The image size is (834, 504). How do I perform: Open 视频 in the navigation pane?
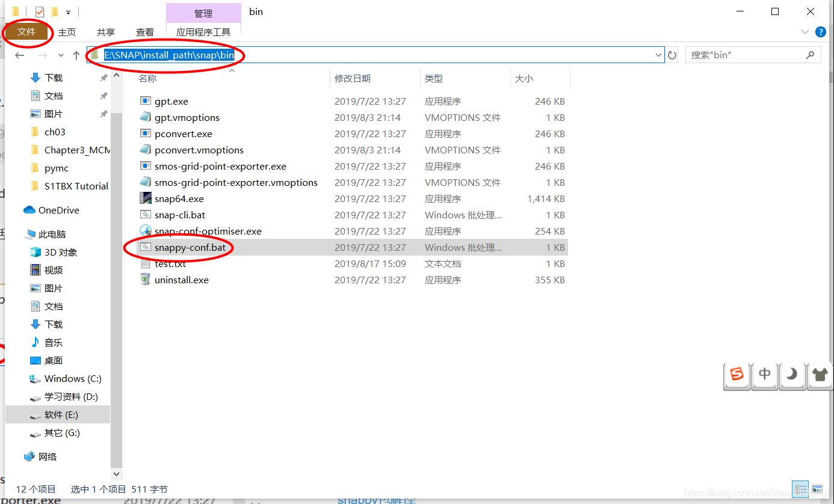54,270
